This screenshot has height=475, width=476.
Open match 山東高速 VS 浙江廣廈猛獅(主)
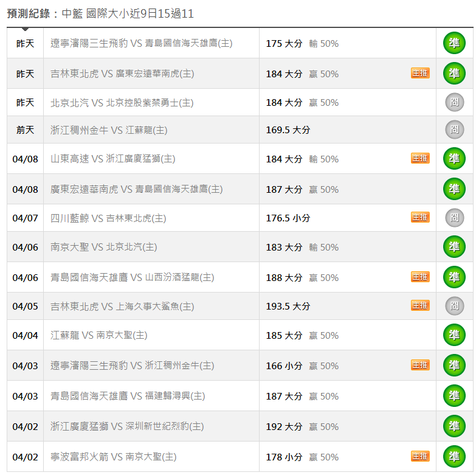tap(112, 159)
